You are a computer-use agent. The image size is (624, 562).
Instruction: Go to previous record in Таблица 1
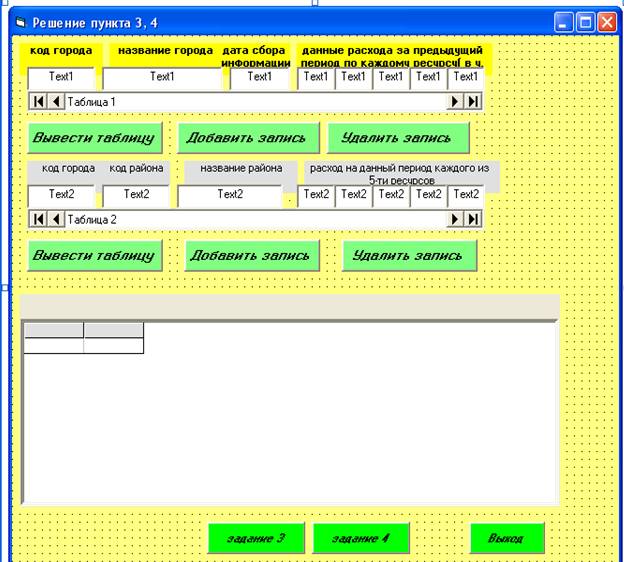point(55,102)
